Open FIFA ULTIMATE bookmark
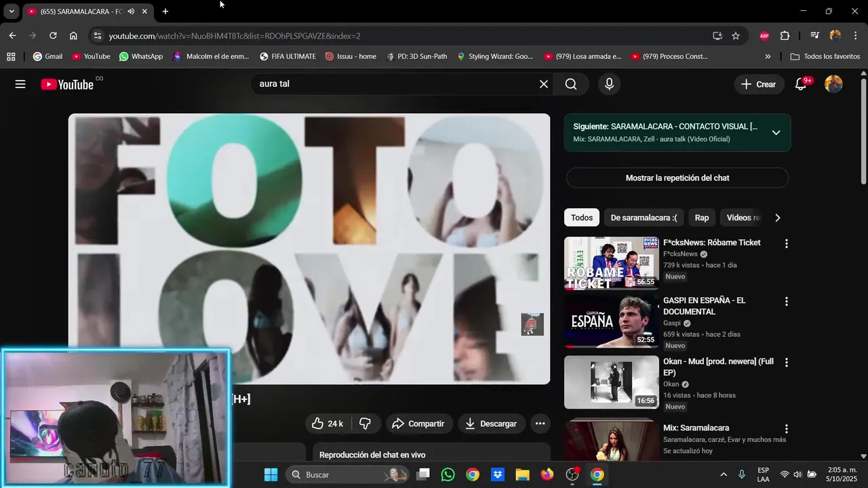The image size is (868, 488). (288, 56)
